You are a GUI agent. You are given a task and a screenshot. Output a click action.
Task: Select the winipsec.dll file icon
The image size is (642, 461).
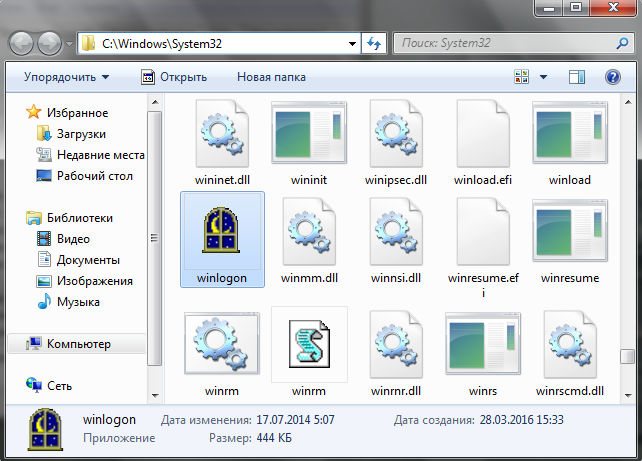tap(396, 134)
